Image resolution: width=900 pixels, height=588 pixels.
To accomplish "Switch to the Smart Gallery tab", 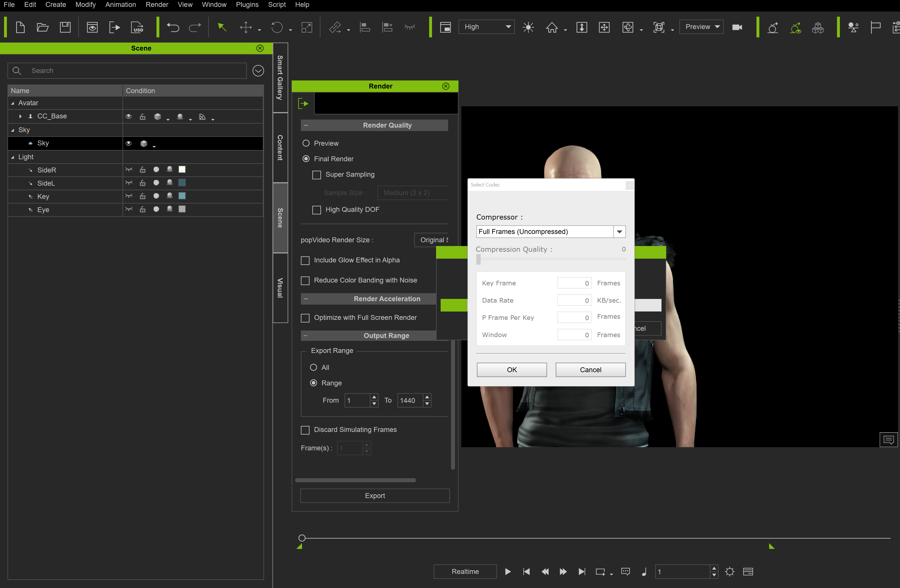I will [x=280, y=78].
